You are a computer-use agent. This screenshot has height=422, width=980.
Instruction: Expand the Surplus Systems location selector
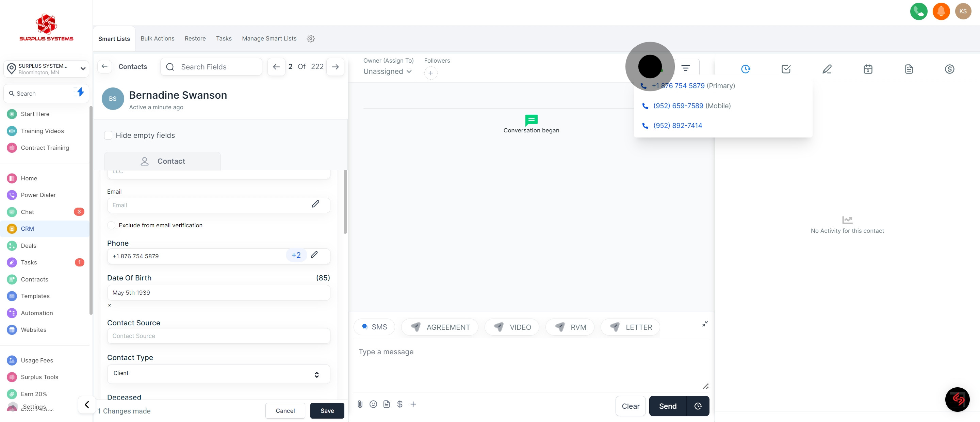coord(46,69)
